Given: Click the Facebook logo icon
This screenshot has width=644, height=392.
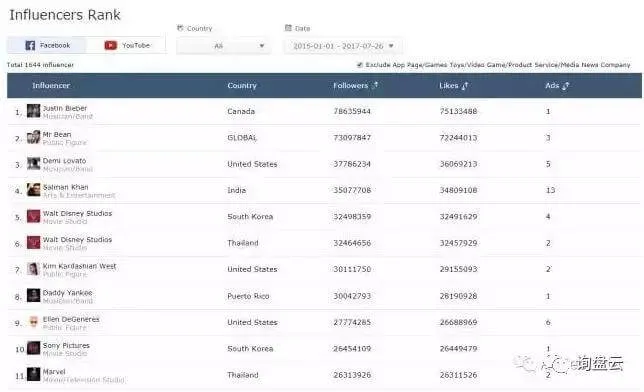Looking at the screenshot, I should (x=30, y=45).
